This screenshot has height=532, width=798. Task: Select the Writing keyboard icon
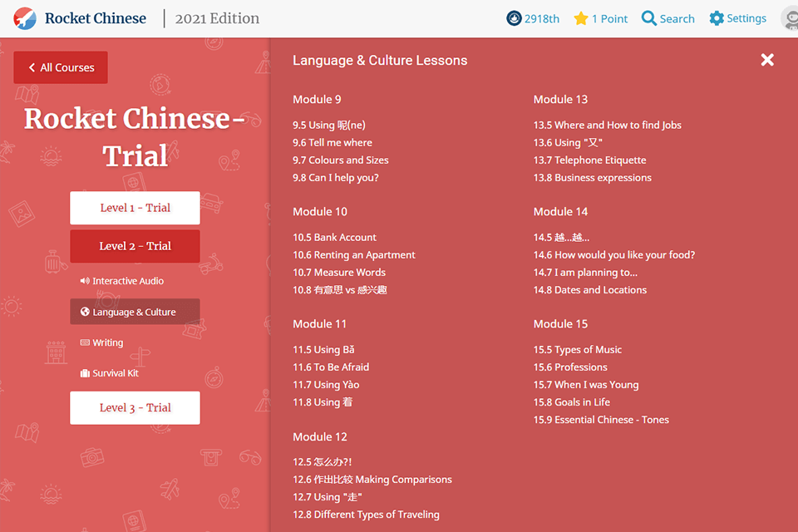[86, 342]
